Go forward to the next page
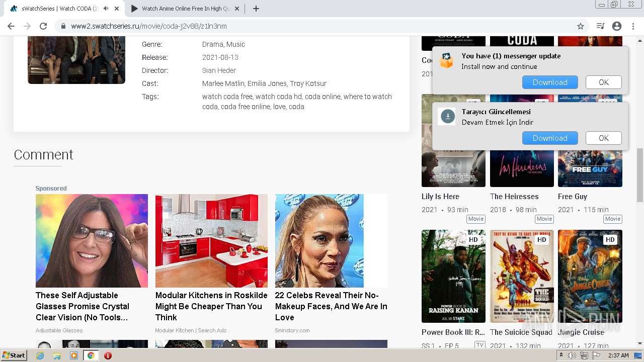 coord(27,26)
